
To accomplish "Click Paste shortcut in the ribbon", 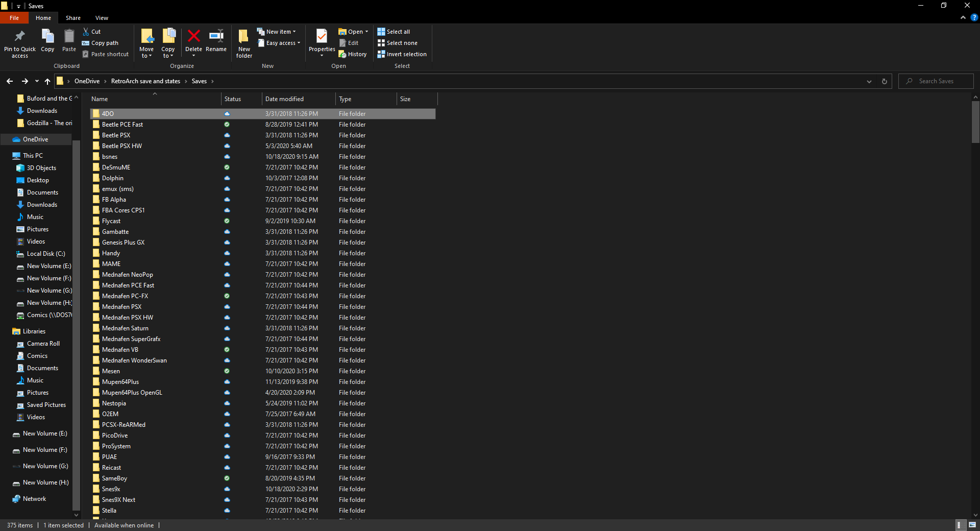I will (106, 54).
